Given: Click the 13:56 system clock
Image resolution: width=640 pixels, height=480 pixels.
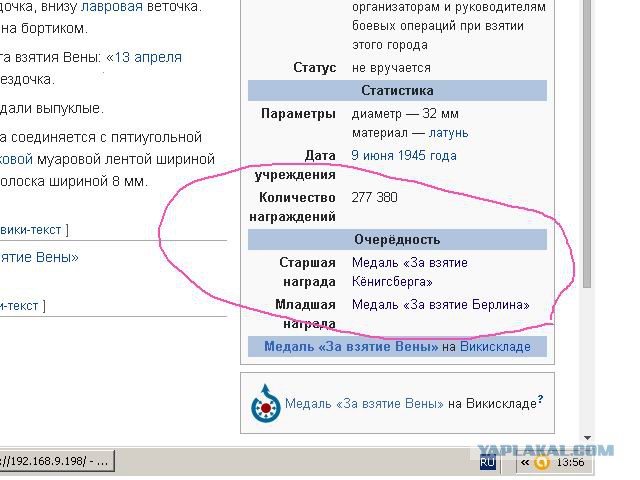Looking at the screenshot, I should [x=570, y=462].
